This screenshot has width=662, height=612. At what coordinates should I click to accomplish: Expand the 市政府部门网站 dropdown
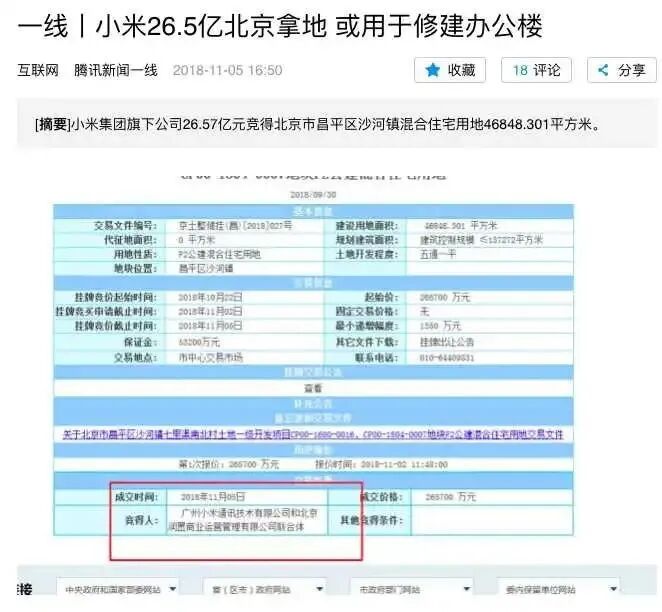click(411, 589)
